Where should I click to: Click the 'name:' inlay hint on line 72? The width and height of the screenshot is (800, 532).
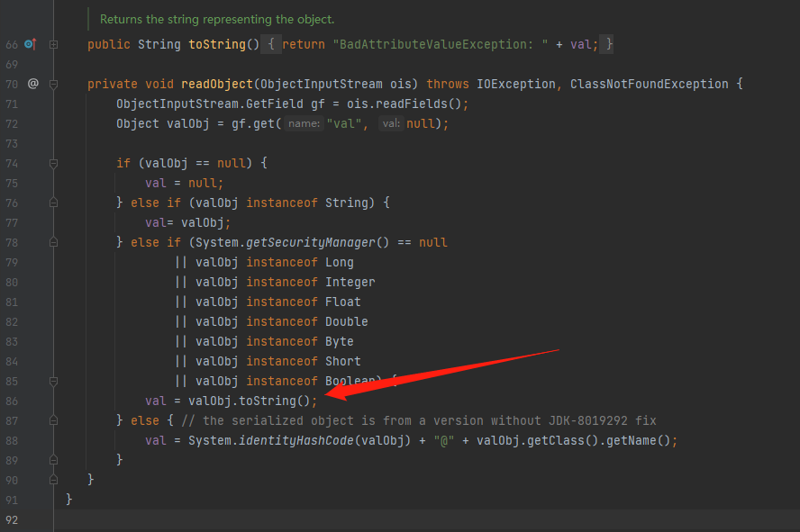[x=305, y=123]
